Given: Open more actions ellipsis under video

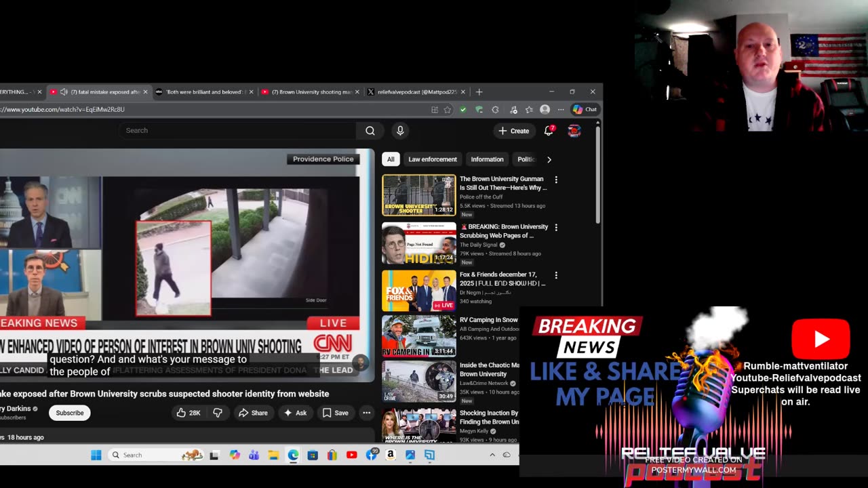Looking at the screenshot, I should coord(366,413).
